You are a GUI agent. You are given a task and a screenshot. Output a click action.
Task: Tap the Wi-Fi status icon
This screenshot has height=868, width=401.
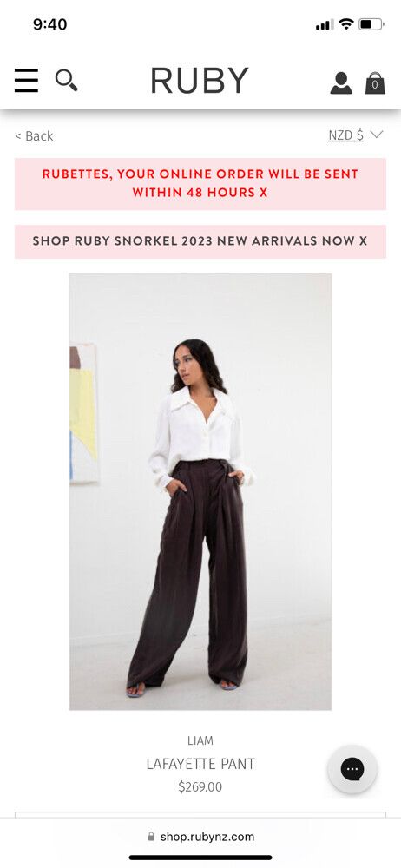pyautogui.click(x=346, y=23)
